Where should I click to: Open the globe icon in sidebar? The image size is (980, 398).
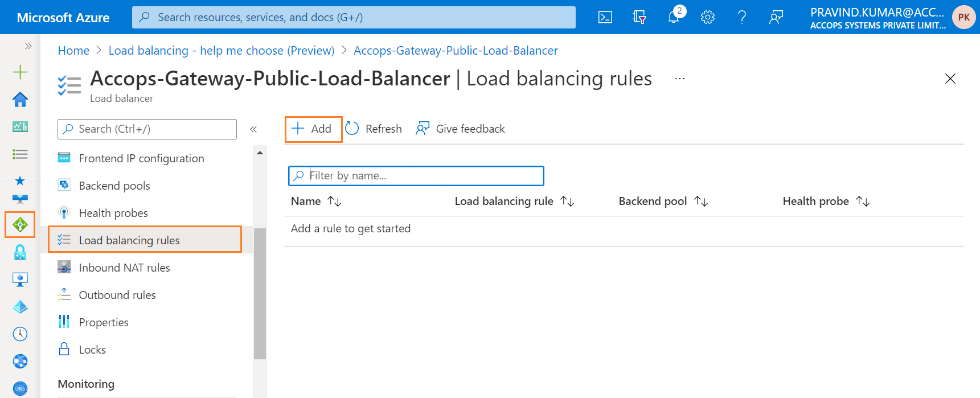pos(20,361)
